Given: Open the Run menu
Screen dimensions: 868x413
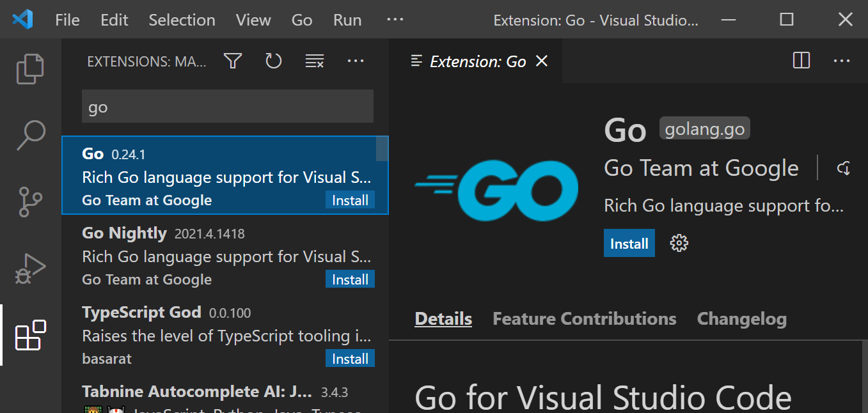Looking at the screenshot, I should [347, 20].
